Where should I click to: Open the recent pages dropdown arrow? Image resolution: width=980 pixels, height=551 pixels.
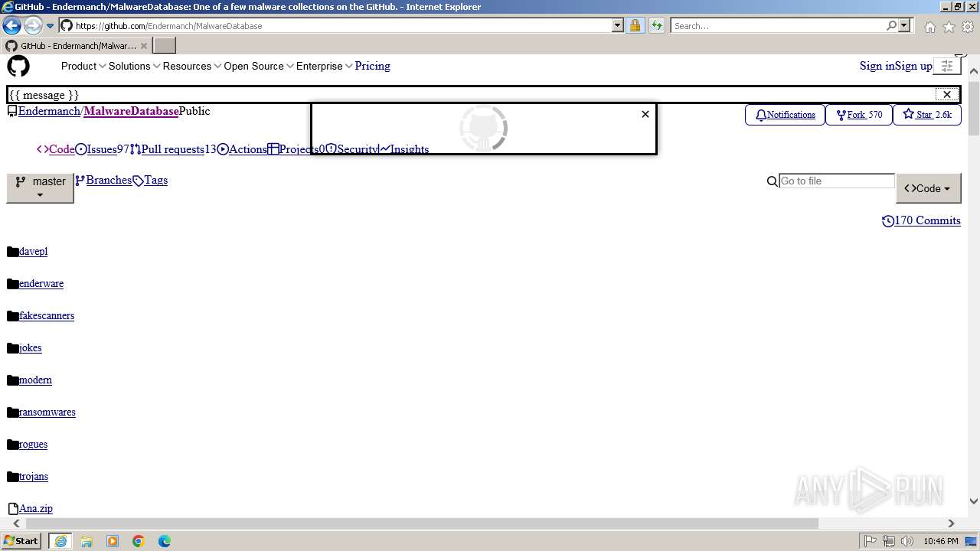(x=51, y=26)
